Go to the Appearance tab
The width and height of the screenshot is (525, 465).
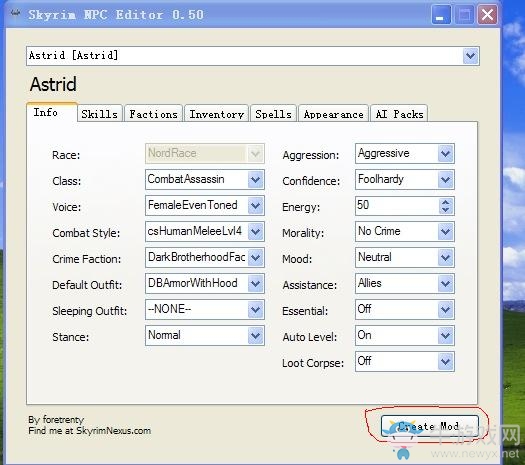[333, 114]
